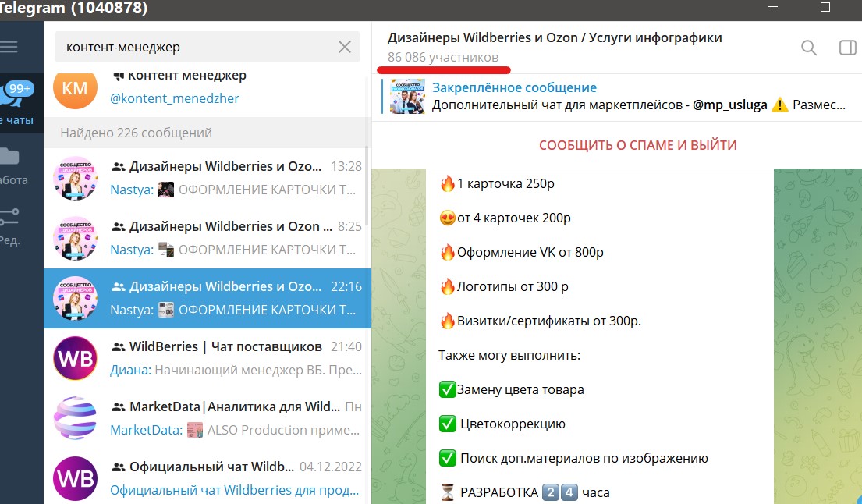Screen dimensions: 862x504
Task: Click the line Замену цвета товара
Action: click(511, 389)
